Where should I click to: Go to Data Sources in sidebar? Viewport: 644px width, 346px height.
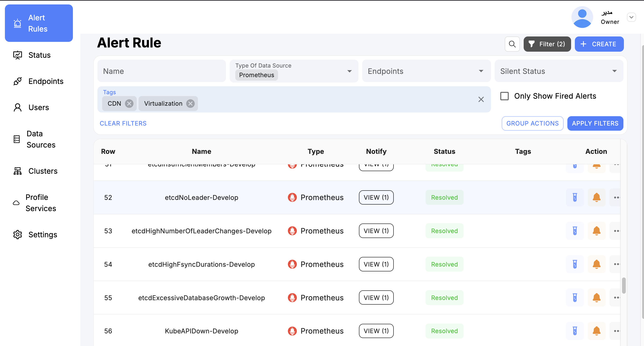coord(39,139)
